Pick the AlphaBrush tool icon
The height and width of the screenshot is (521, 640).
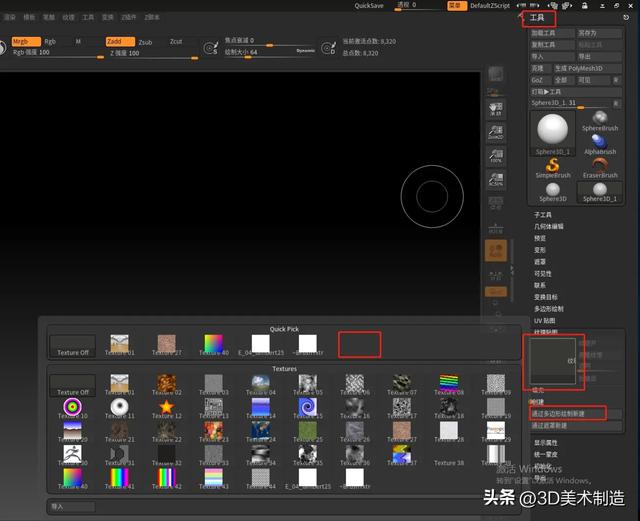click(601, 141)
